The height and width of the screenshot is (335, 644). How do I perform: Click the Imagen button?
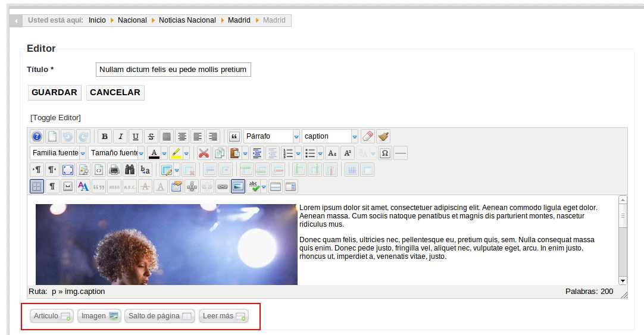click(99, 316)
